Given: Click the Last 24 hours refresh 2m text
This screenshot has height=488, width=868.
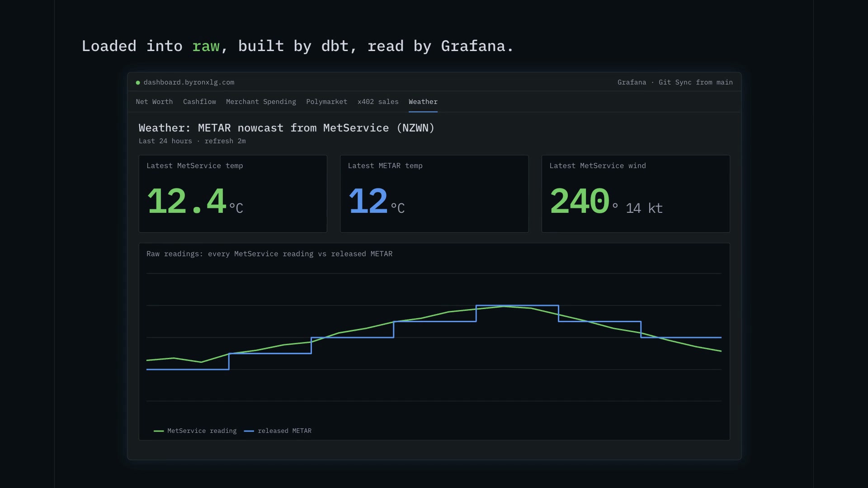Looking at the screenshot, I should [x=192, y=141].
